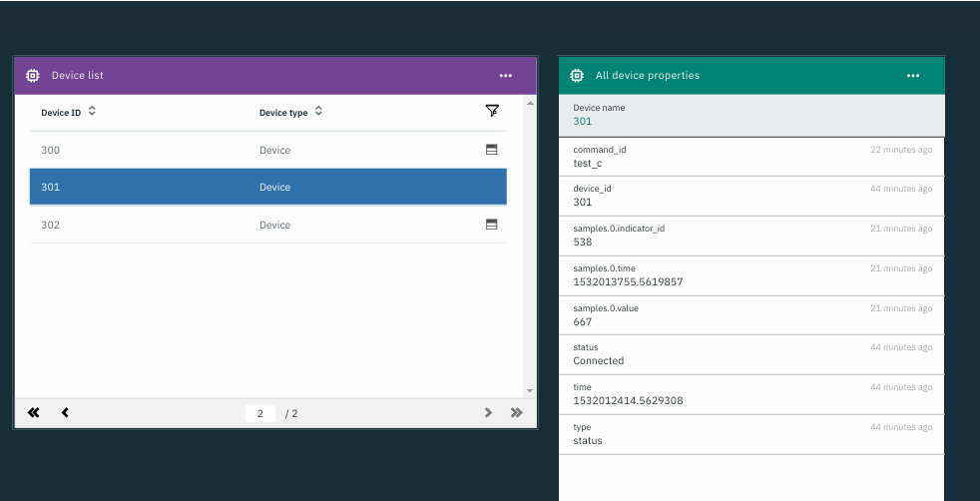The image size is (980, 501).
Task: Open the Device list three-dot menu
Action: point(506,76)
